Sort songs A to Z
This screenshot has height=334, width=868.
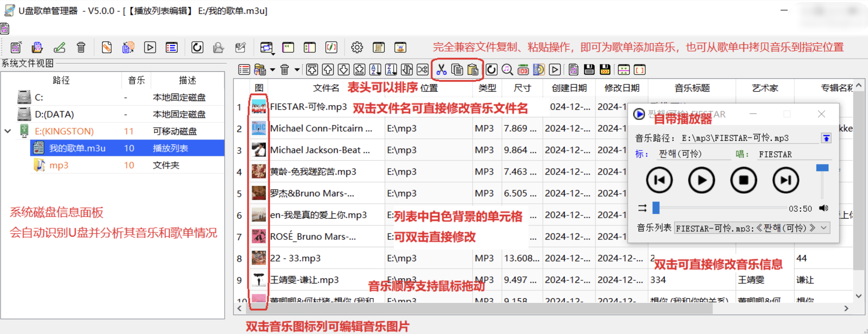click(x=375, y=69)
